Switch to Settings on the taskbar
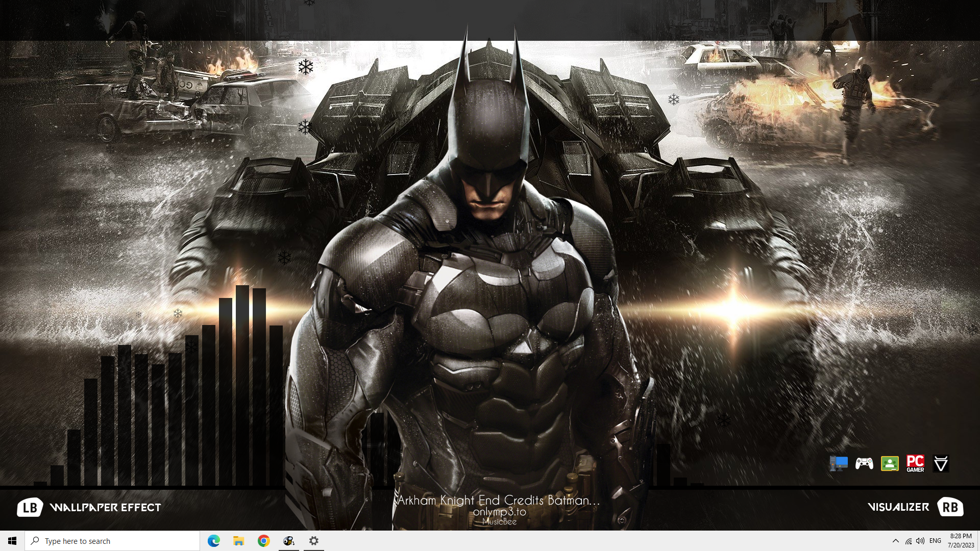 coord(314,541)
